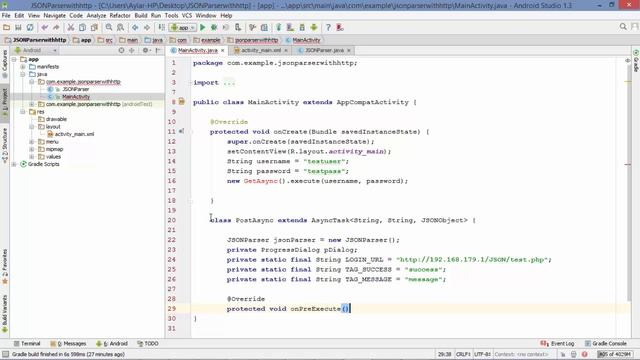The width and height of the screenshot is (640, 360).
Task: Collapse the java folder node
Action: click(x=23, y=74)
